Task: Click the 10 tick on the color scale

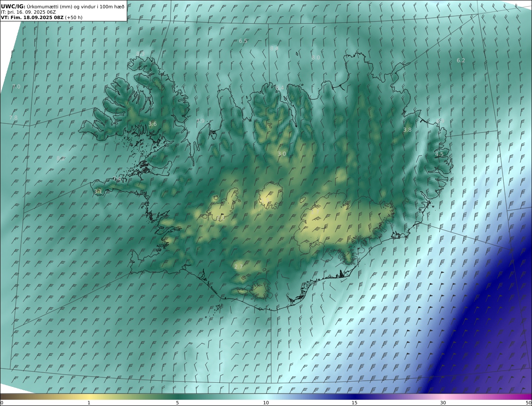Action: 266,403
